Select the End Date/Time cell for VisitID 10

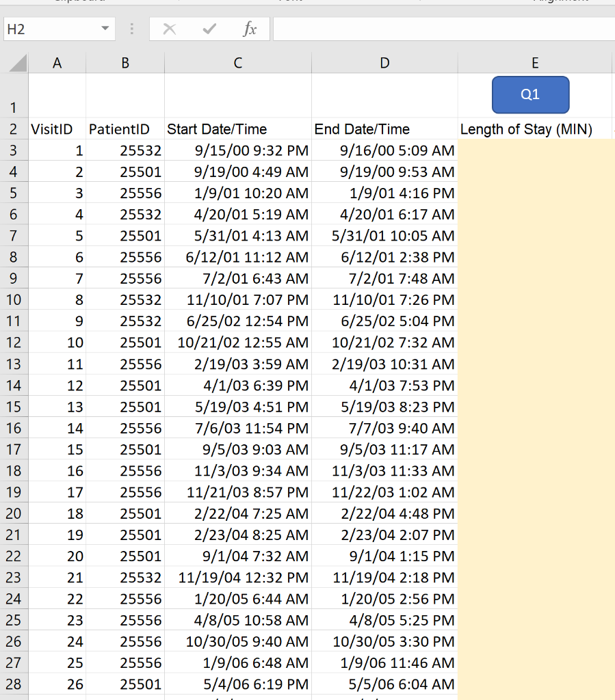pyautogui.click(x=384, y=342)
